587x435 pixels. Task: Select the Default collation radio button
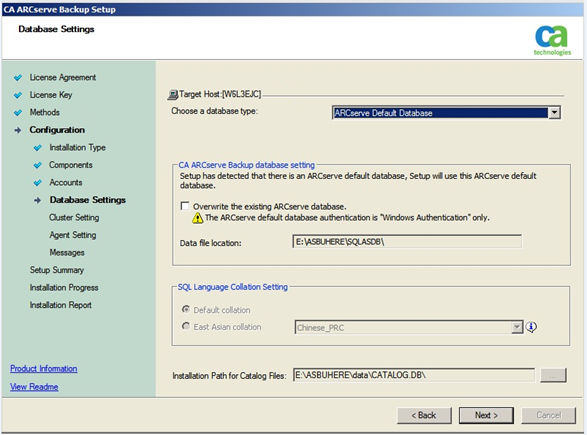[186, 309]
